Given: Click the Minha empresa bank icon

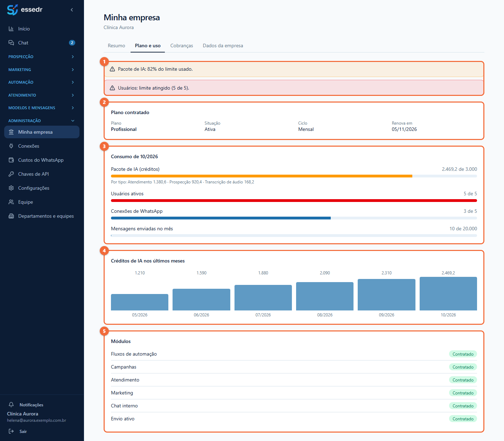Looking at the screenshot, I should [11, 132].
